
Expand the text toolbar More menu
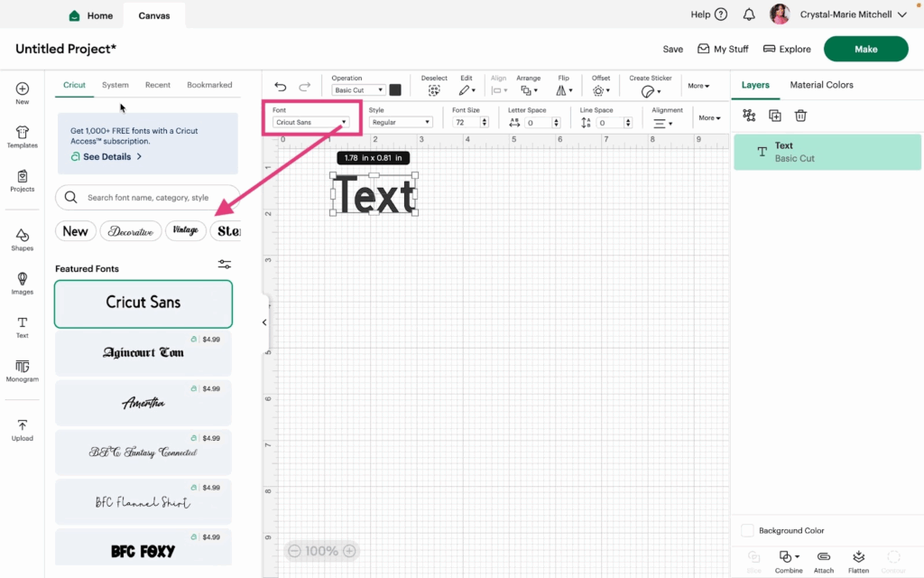pyautogui.click(x=709, y=118)
